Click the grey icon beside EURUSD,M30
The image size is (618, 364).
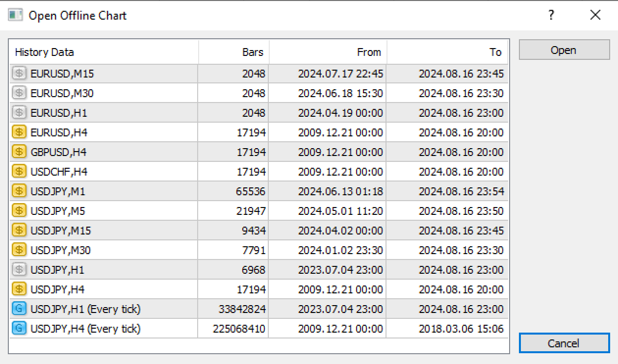point(19,93)
